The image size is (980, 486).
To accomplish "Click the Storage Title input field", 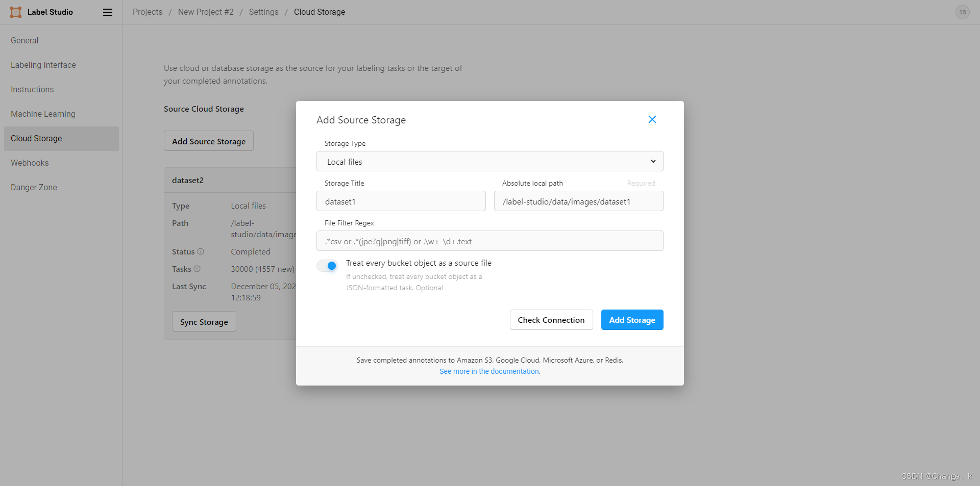I will click(401, 201).
